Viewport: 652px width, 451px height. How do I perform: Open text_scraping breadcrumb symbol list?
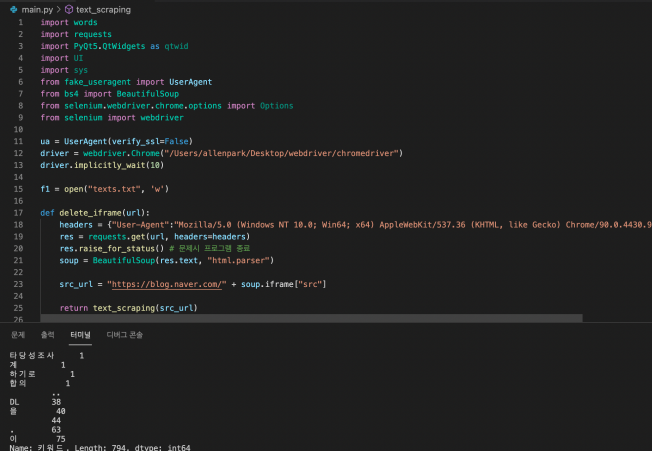coord(103,9)
